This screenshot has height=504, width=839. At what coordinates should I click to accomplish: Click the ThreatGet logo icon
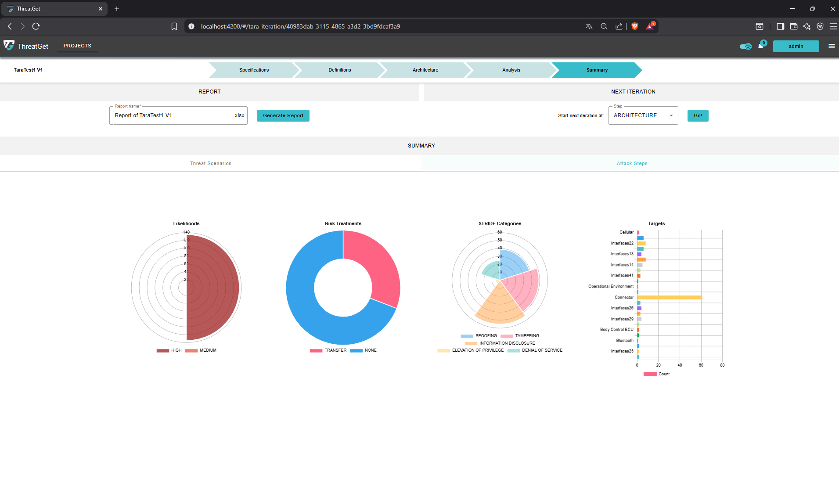point(9,46)
